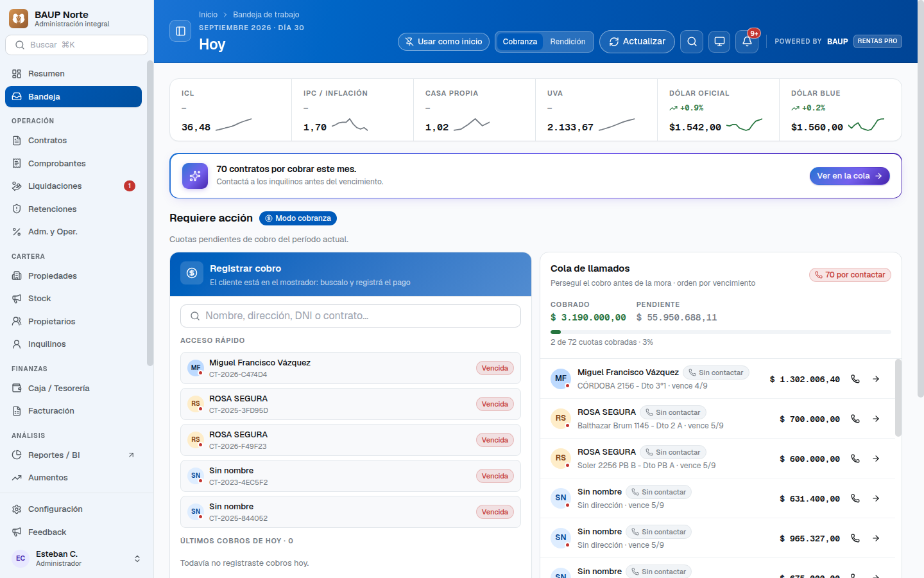Click the Dólar Blue indicator card

point(841,110)
